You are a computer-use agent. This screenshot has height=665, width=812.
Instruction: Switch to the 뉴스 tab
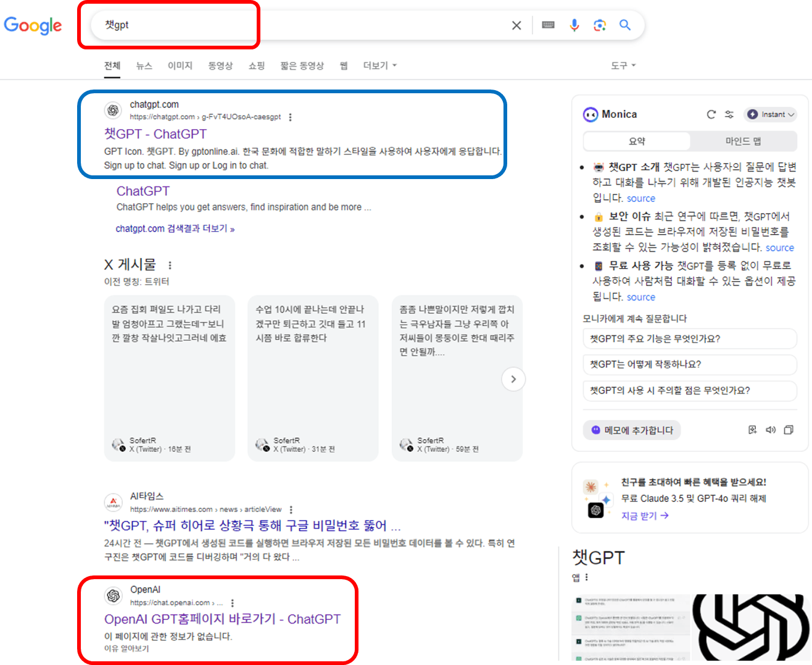(144, 65)
